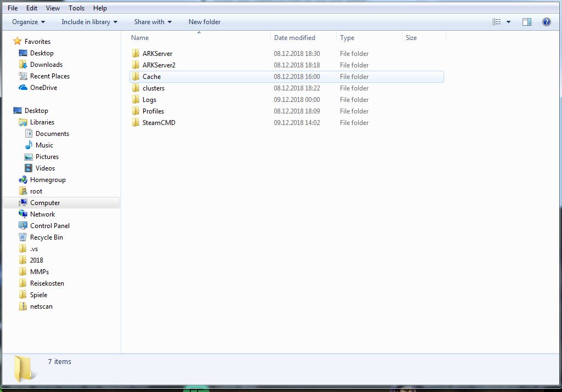Click the change view icon
The width and height of the screenshot is (562, 392).
(496, 22)
